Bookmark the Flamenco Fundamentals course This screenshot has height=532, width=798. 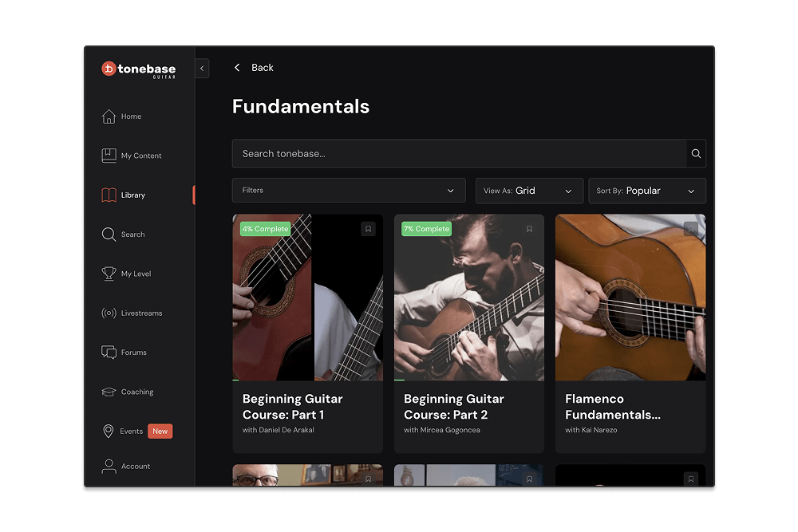(x=690, y=229)
